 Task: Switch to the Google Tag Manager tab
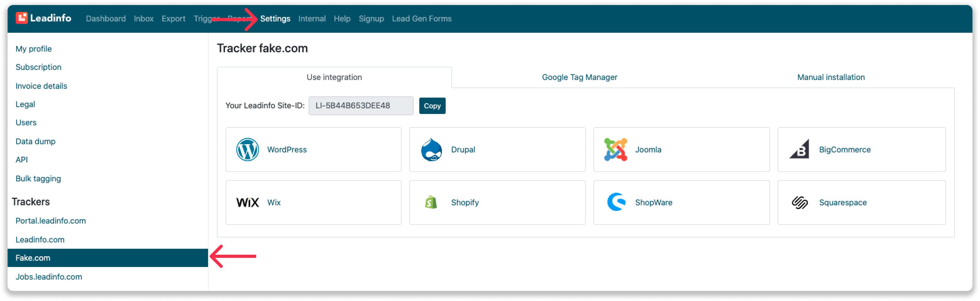[579, 77]
